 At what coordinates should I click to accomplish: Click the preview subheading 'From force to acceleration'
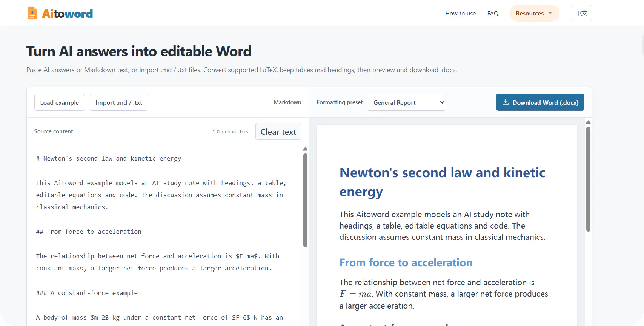[x=406, y=263]
